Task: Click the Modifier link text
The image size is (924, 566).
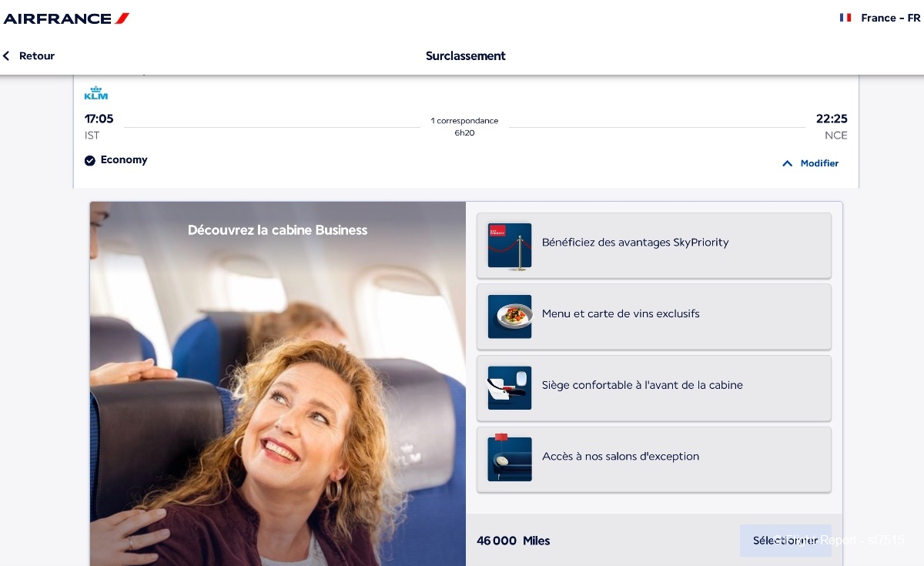Action: pyautogui.click(x=819, y=163)
